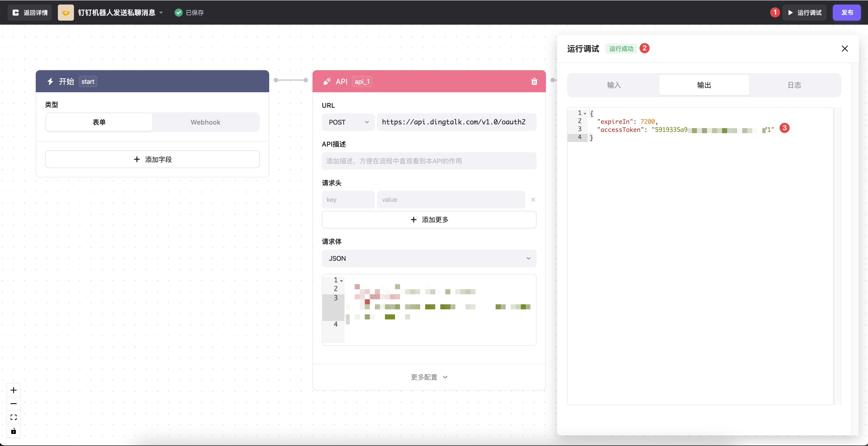The image size is (868, 446).
Task: Expand 更多配置 section
Action: coord(429,377)
